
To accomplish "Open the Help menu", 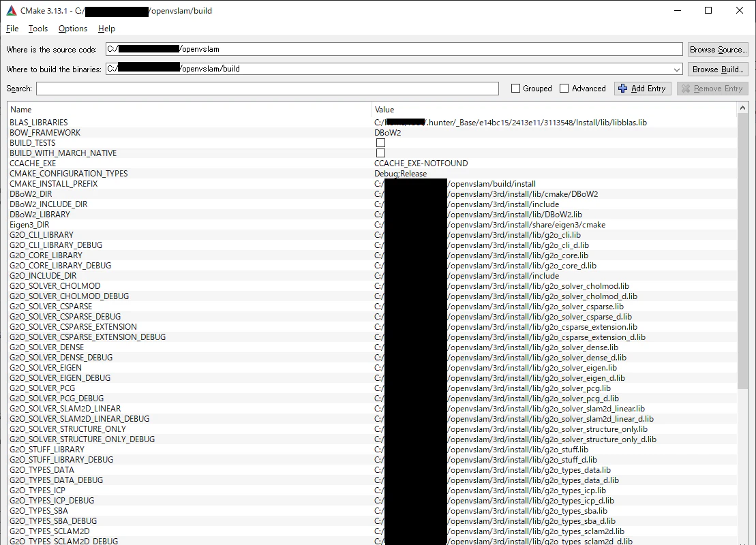I will click(x=106, y=29).
